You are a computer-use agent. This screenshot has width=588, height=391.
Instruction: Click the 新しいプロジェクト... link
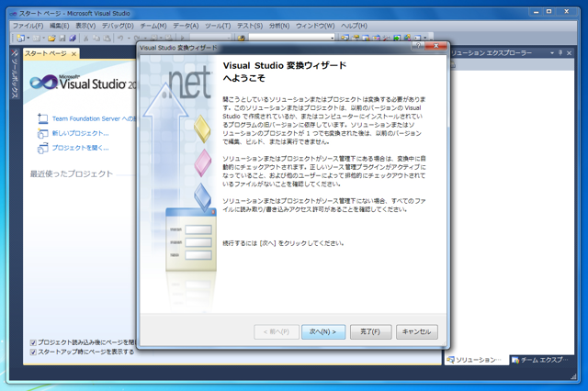tap(80, 133)
